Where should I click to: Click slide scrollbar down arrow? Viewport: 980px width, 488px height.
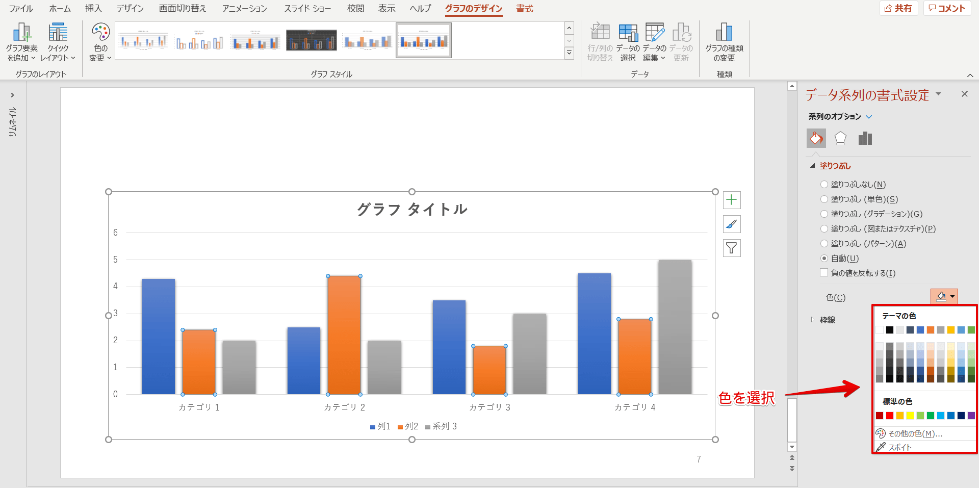click(x=792, y=447)
